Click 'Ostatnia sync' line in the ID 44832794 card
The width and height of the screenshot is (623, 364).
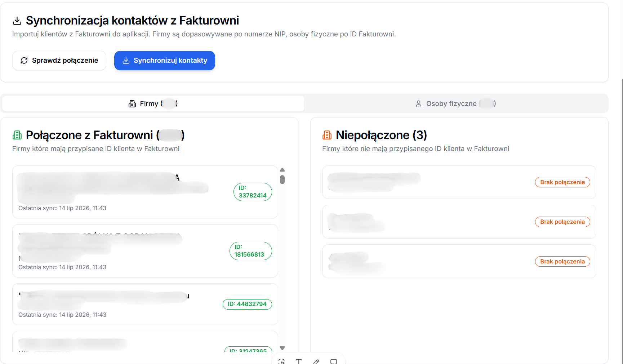click(x=62, y=315)
